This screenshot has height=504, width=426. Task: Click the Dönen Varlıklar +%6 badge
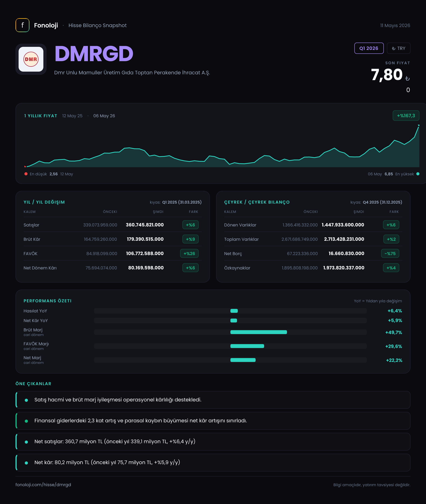coord(391,225)
